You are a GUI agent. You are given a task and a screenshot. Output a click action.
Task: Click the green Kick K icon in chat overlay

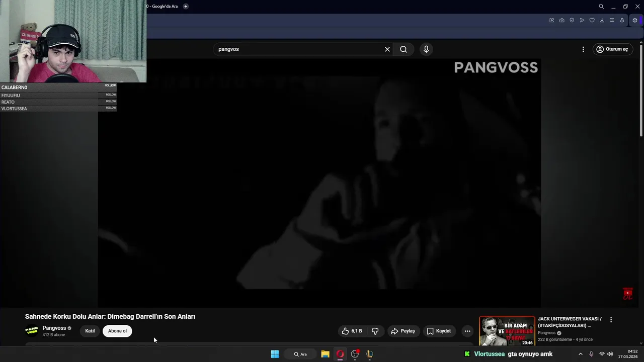coord(467,354)
